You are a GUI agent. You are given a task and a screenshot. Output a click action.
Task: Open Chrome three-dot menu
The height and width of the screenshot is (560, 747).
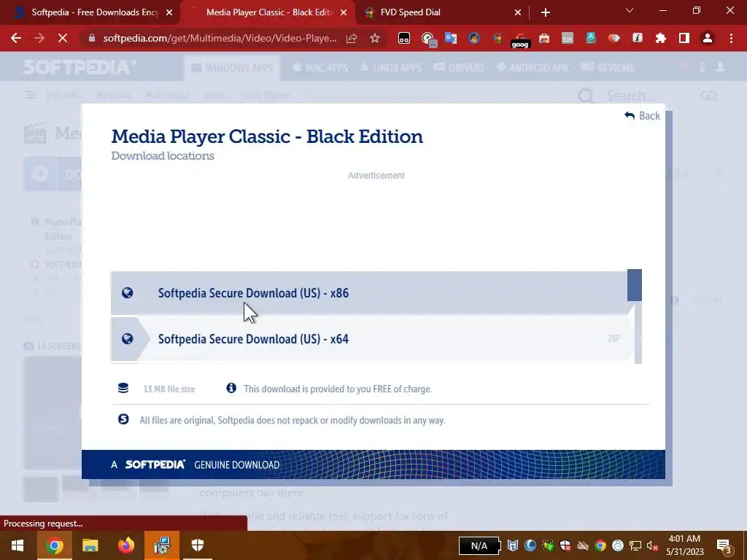coord(731,38)
